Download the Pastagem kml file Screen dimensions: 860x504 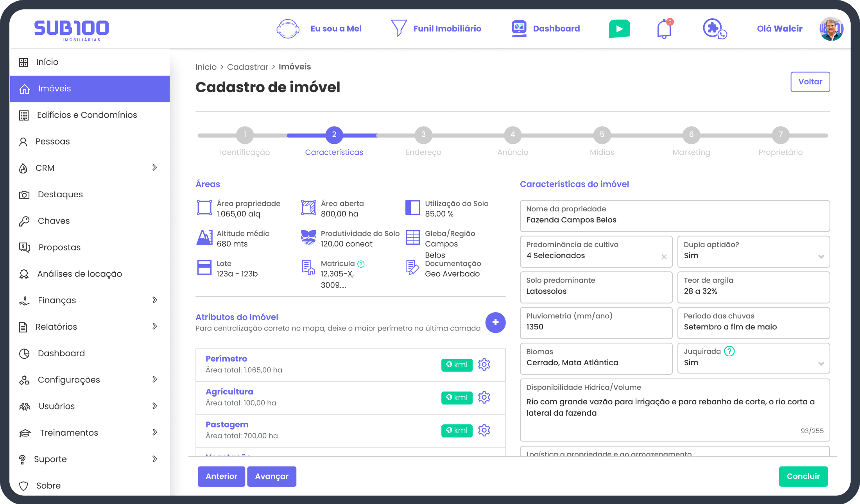tap(457, 431)
